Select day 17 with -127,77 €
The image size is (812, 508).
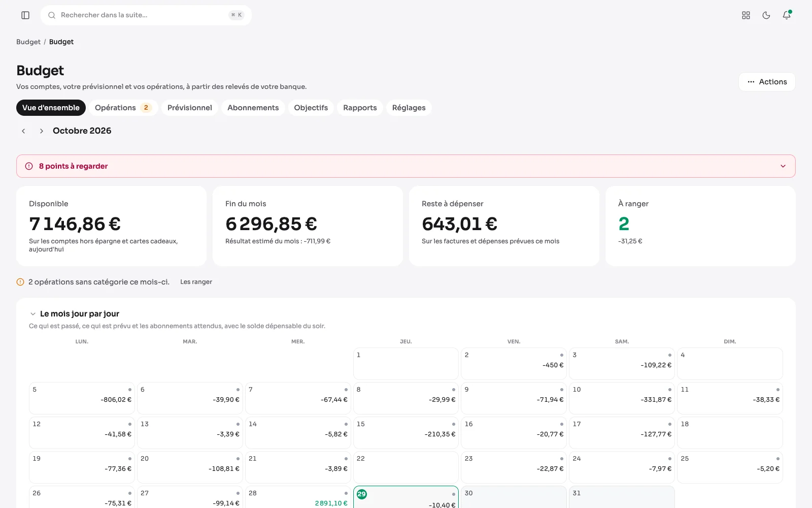coord(622,433)
